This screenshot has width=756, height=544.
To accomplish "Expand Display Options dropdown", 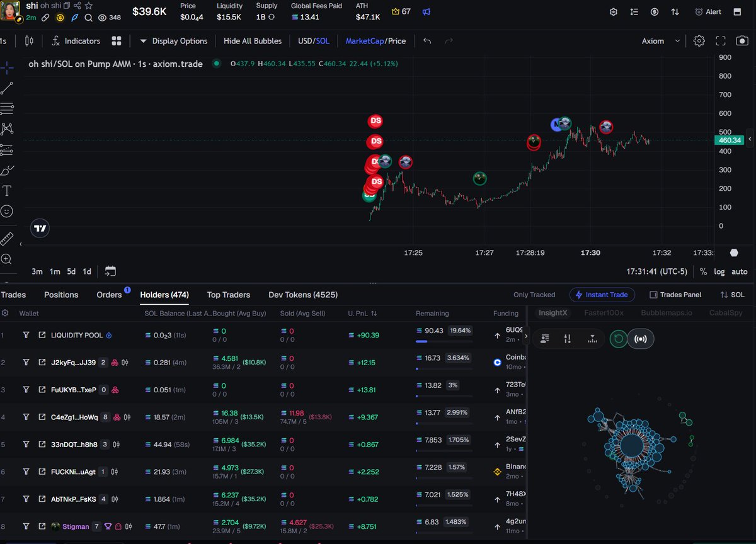I will coord(173,41).
